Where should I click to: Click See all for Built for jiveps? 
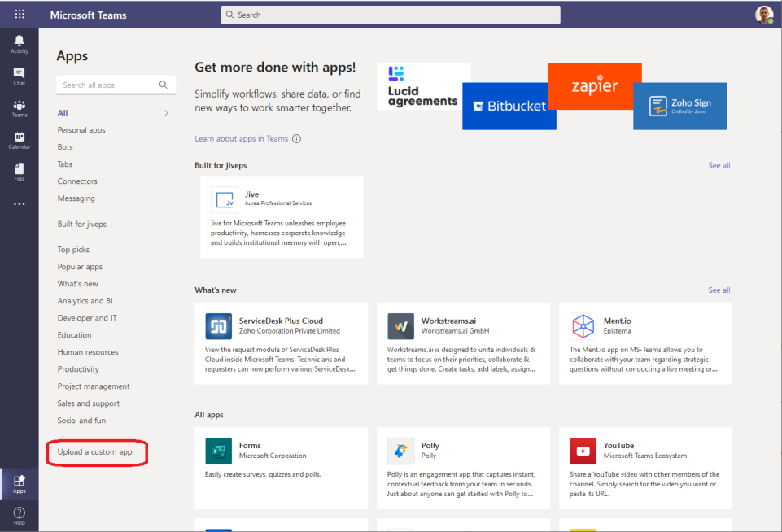click(719, 165)
